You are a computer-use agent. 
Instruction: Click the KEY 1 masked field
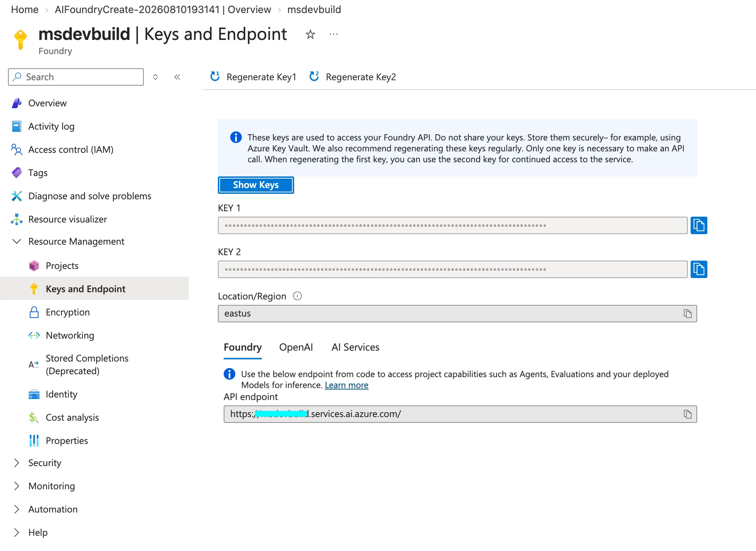452,225
